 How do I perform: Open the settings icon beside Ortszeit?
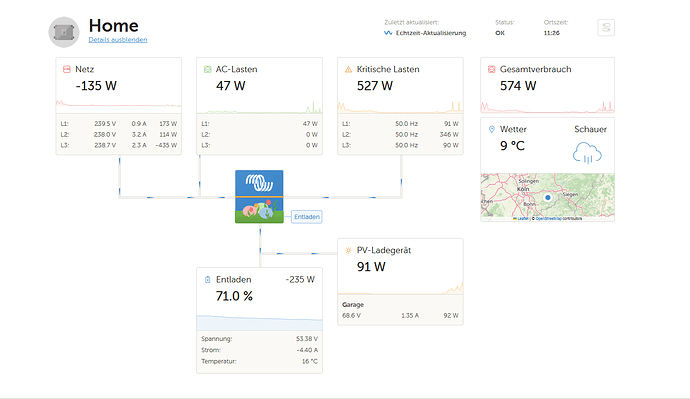pos(606,28)
